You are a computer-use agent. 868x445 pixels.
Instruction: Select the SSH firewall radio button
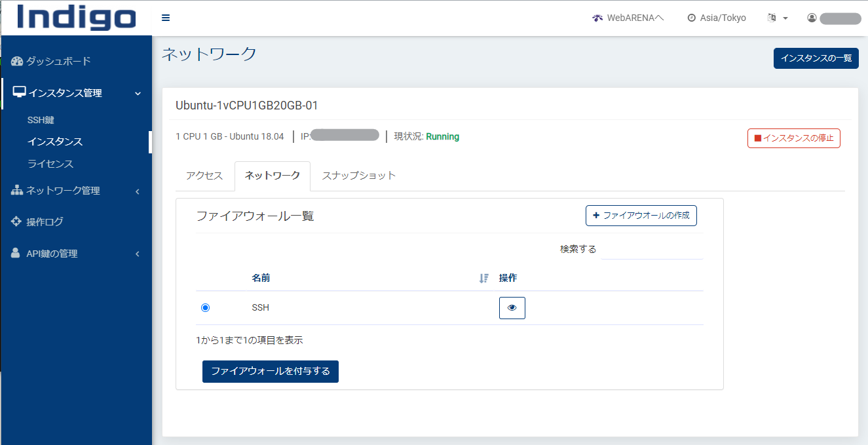tap(206, 308)
